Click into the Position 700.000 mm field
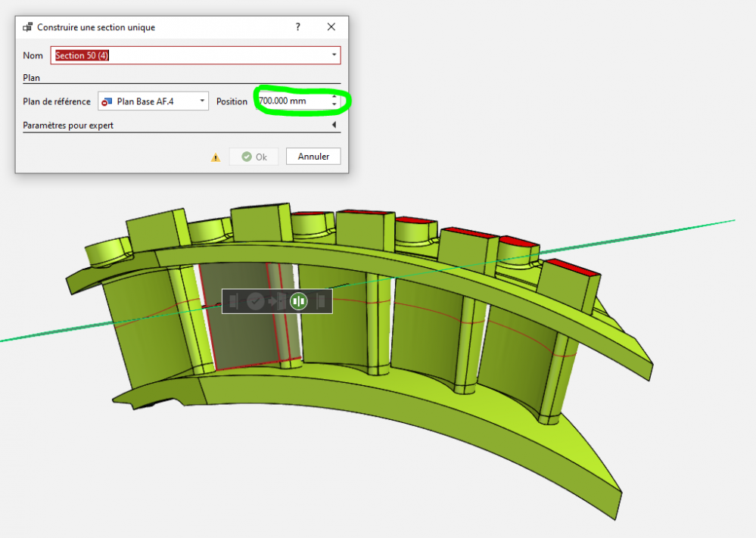 click(x=291, y=101)
